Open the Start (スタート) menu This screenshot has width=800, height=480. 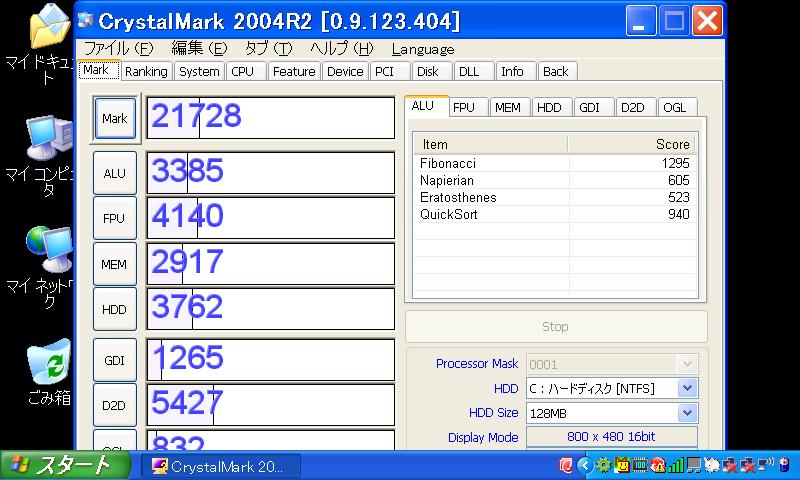tap(65, 465)
